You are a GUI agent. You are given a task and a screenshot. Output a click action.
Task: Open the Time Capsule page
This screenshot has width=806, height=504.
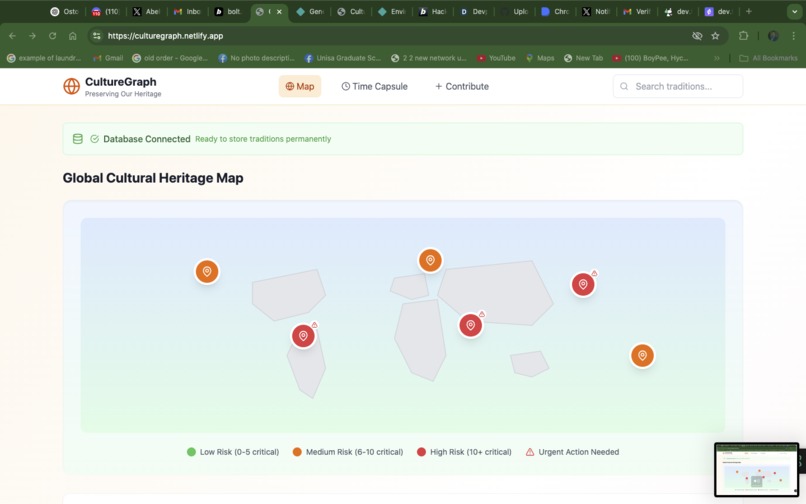[x=375, y=86]
